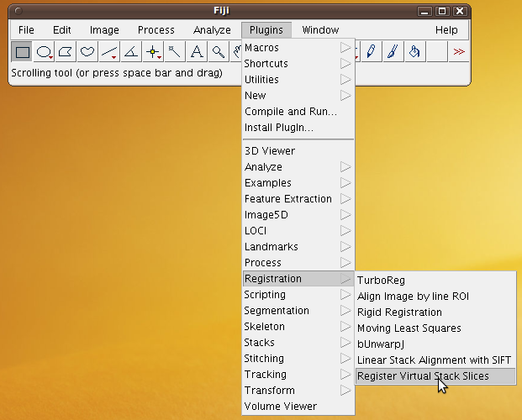Image resolution: width=522 pixels, height=420 pixels.
Task: Click the highlighted Registration menu entry
Action: 298,279
